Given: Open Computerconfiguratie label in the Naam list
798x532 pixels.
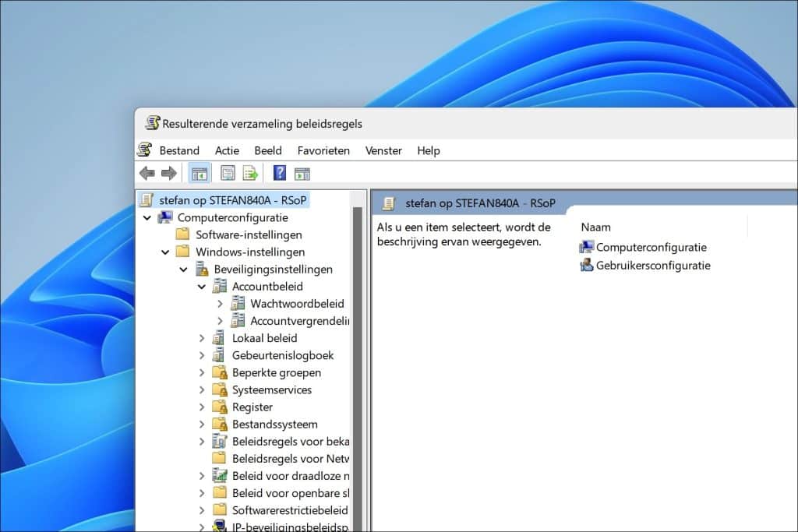Looking at the screenshot, I should (651, 247).
